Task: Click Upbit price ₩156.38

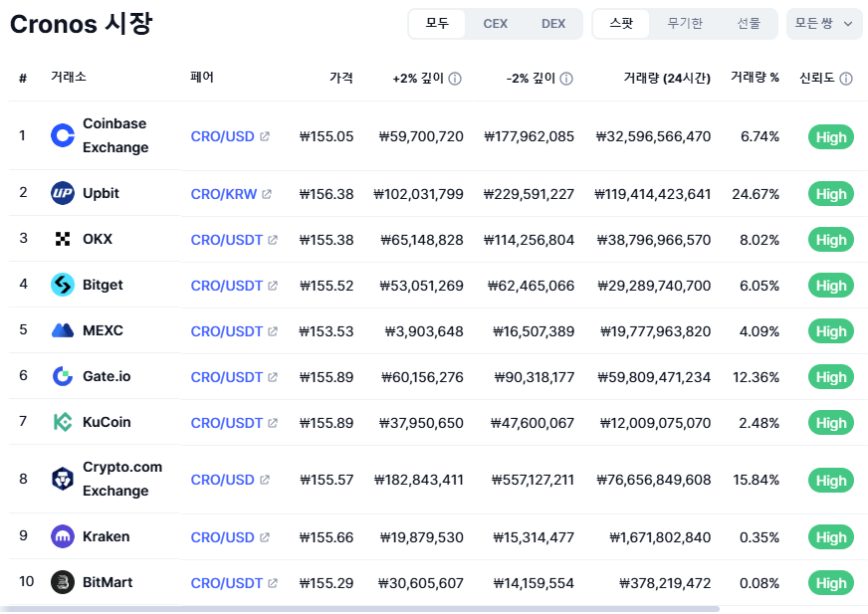Action: [326, 194]
